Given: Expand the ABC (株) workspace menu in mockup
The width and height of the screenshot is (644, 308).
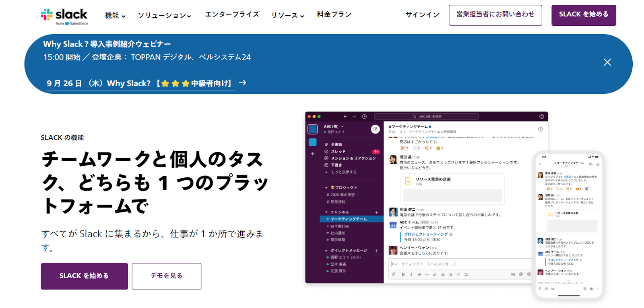Looking at the screenshot, I should point(334,126).
